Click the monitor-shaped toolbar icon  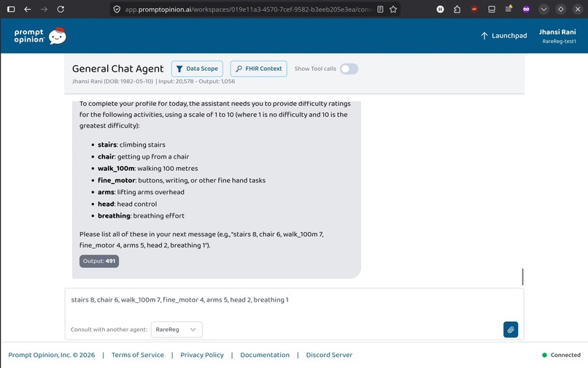point(491,9)
